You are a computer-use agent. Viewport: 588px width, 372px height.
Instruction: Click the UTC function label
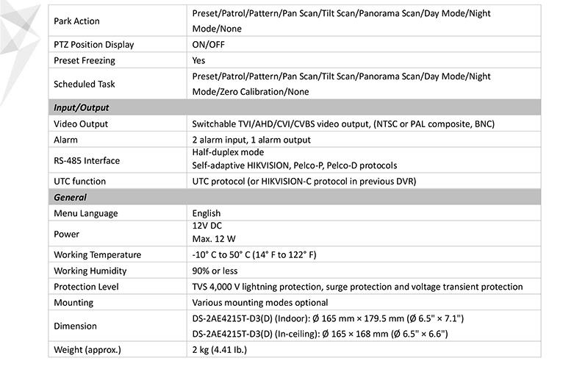[x=80, y=181]
